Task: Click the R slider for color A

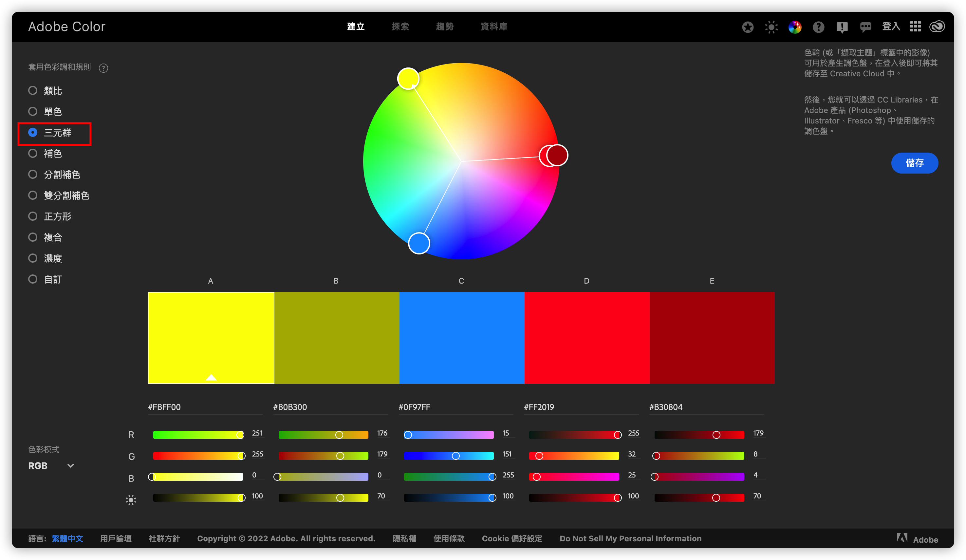Action: click(x=198, y=435)
